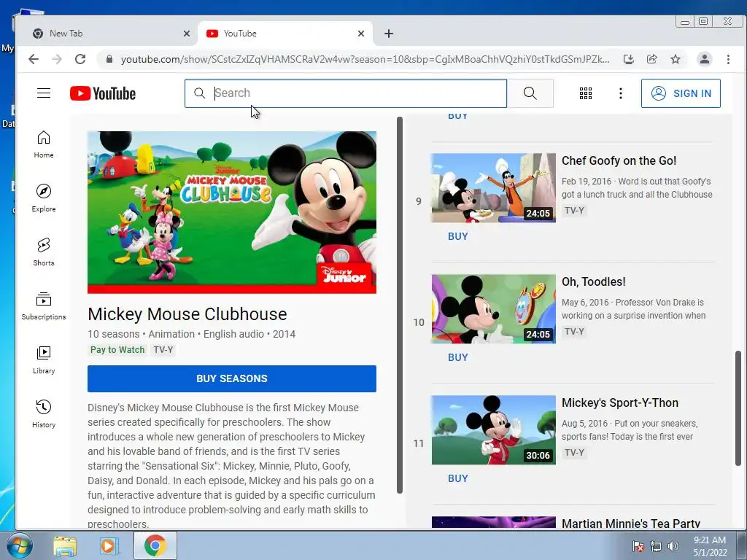Buy the Mickey's Sport-Y-Thon episode
This screenshot has width=747, height=560.
tap(458, 478)
